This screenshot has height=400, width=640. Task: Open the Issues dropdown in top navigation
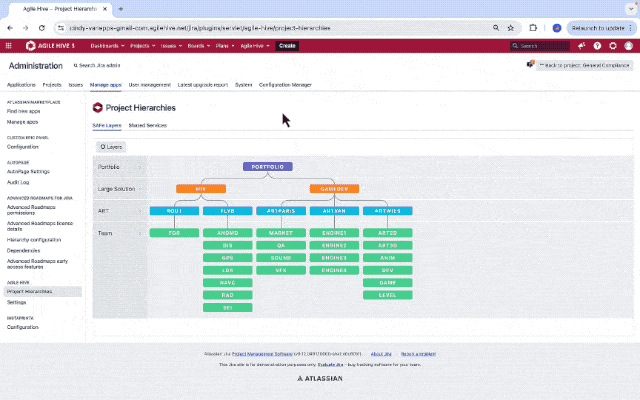pyautogui.click(x=171, y=46)
